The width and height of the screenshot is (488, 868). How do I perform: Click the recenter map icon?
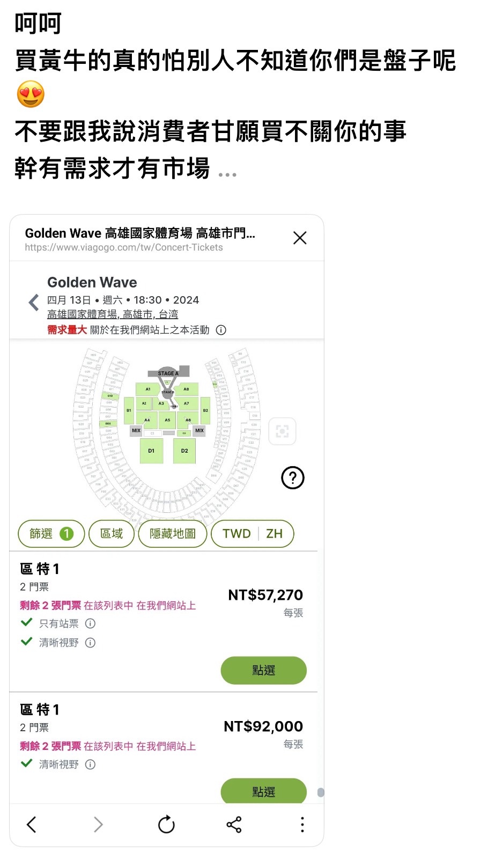pyautogui.click(x=282, y=431)
